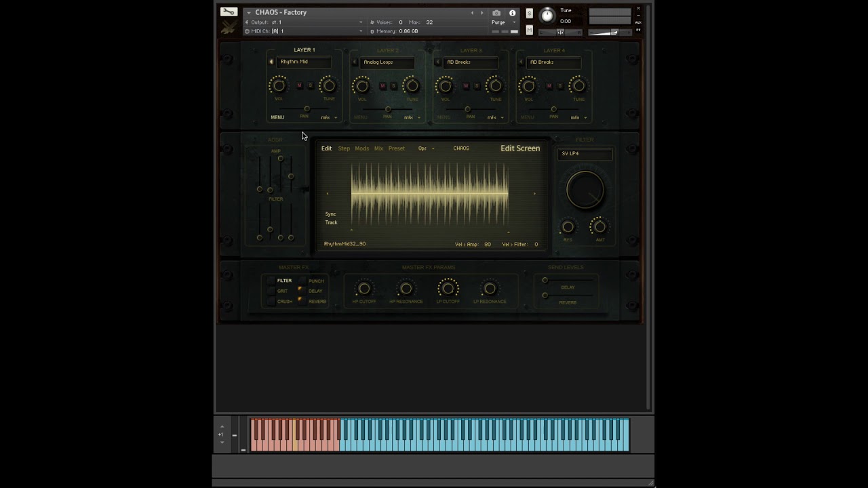Click the master Tune knob in header
The height and width of the screenshot is (488, 868).
coord(547,15)
